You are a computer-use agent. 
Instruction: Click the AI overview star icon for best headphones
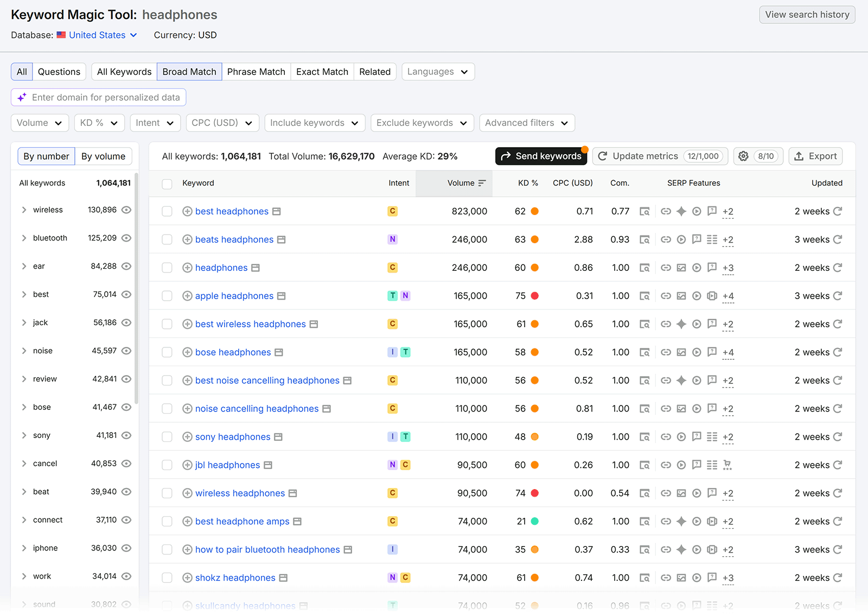point(681,211)
